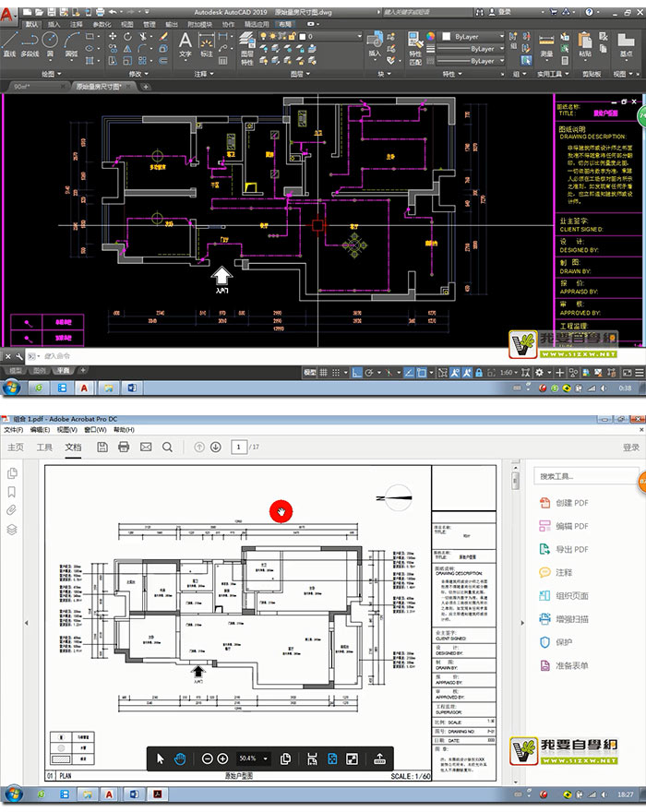This screenshot has width=646, height=812.
Task: Click the Sign in (登录) link in Acrobat
Action: pos(630,447)
